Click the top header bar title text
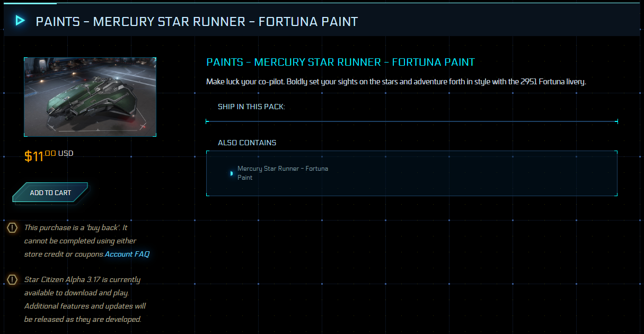 [197, 22]
